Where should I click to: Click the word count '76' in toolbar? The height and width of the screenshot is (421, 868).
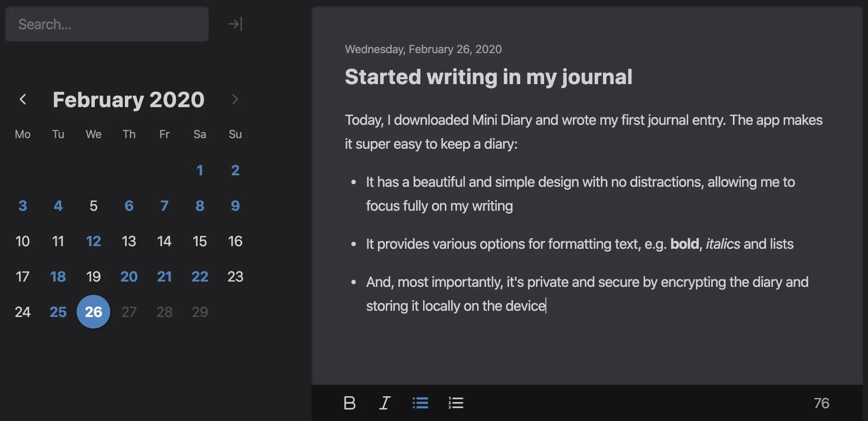821,403
